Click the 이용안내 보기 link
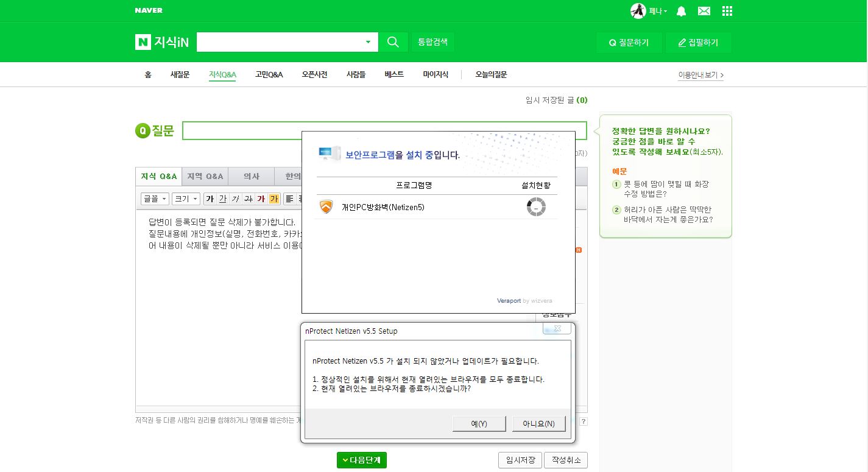Viewport: 868px width, 472px height. [x=701, y=76]
